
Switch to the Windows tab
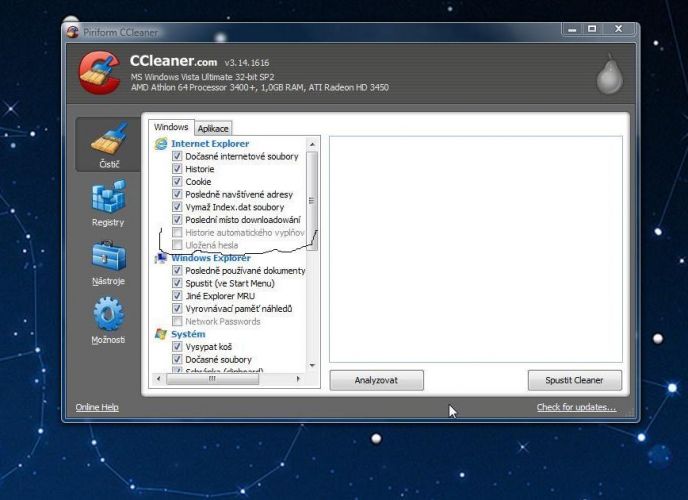point(171,127)
